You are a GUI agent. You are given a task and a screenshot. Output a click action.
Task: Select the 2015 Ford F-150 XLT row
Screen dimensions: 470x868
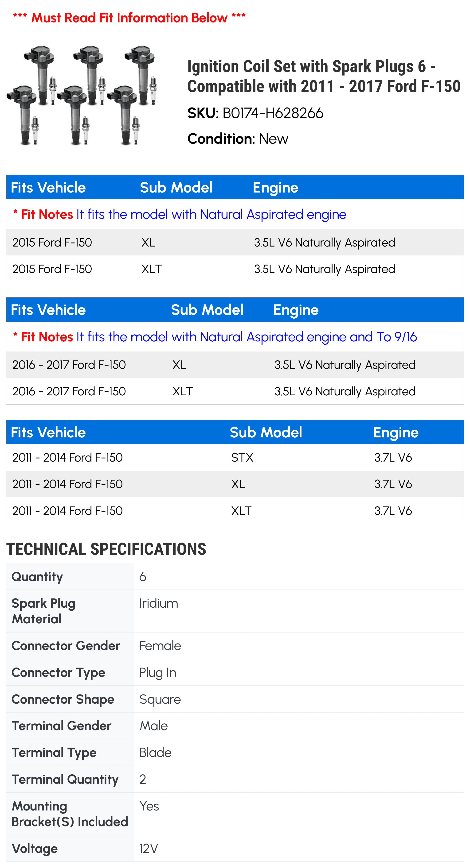point(235,269)
